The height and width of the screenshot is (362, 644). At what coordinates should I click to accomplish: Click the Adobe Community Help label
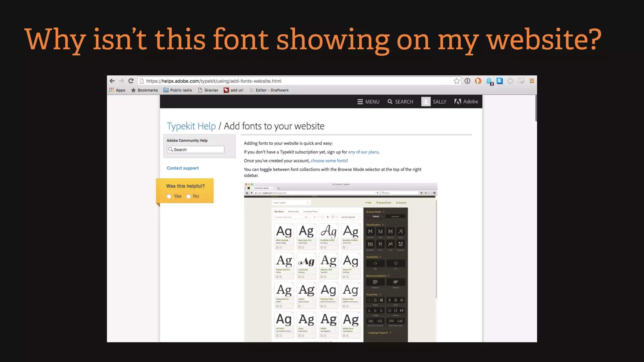tap(187, 140)
